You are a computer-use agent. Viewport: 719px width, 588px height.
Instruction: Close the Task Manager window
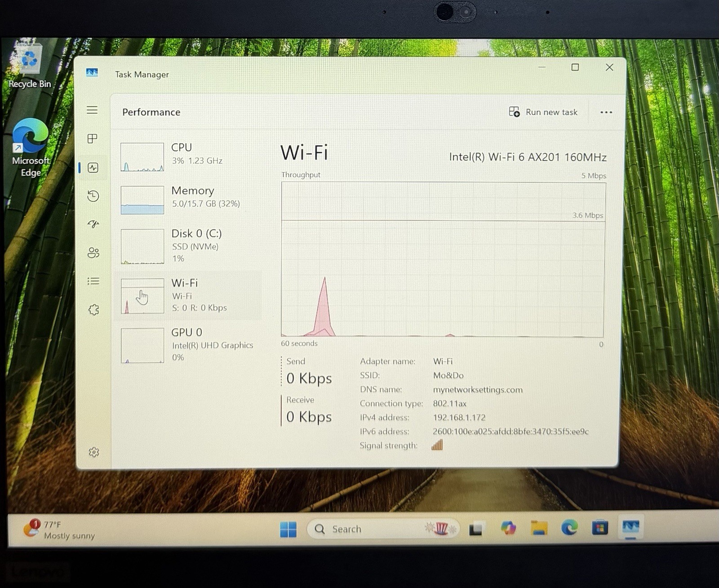[x=609, y=67]
